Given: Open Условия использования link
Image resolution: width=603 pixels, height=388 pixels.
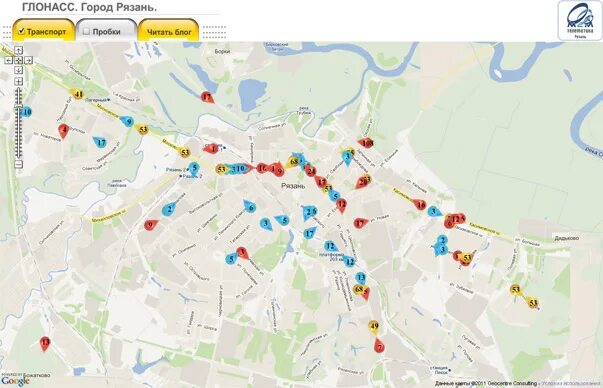Looking at the screenshot, I should tap(571, 383).
